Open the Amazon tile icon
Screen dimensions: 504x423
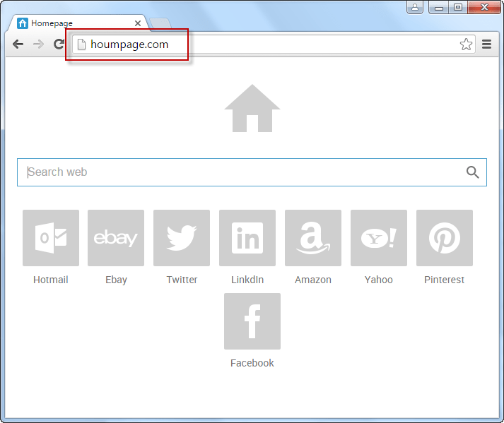pyautogui.click(x=313, y=238)
